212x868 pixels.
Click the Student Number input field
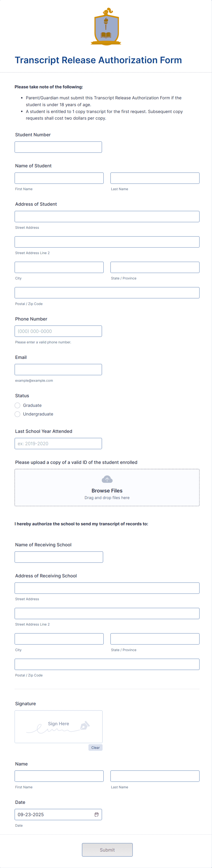pos(58,147)
